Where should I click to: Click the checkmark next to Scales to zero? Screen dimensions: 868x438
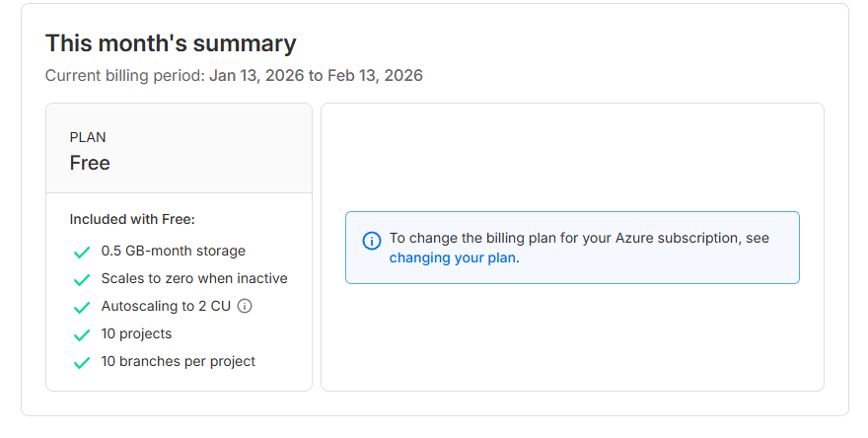82,279
